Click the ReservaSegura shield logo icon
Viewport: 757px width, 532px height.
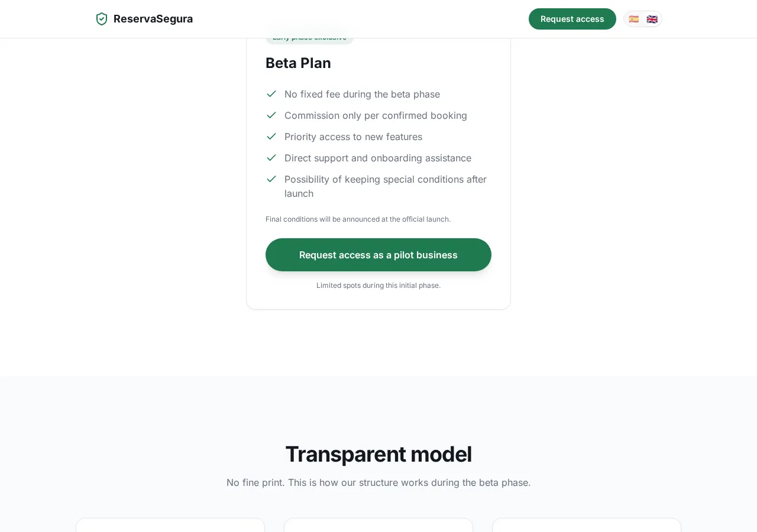[101, 19]
